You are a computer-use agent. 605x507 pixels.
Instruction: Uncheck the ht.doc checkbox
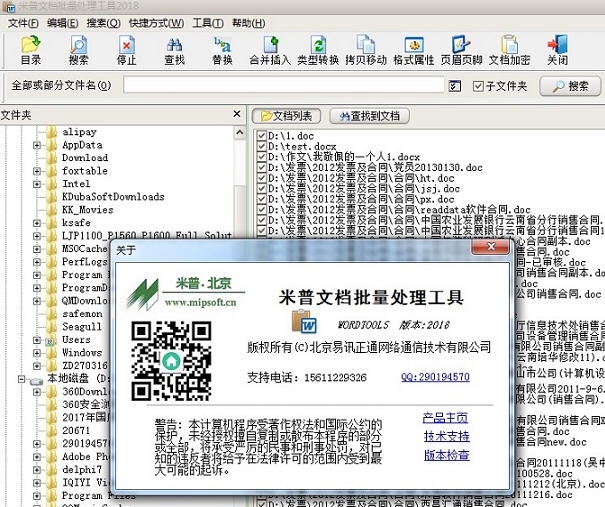pyautogui.click(x=262, y=178)
